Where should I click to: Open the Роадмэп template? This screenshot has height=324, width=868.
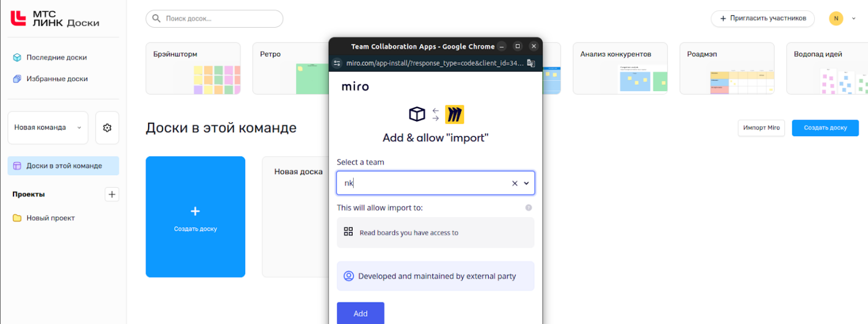pyautogui.click(x=727, y=68)
